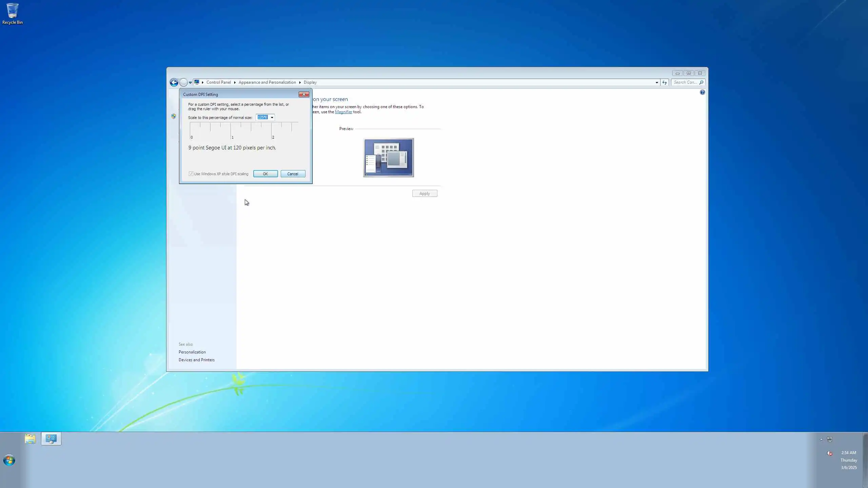Expand the scale percentage dropdown arrow
868x488 pixels.
[272, 118]
